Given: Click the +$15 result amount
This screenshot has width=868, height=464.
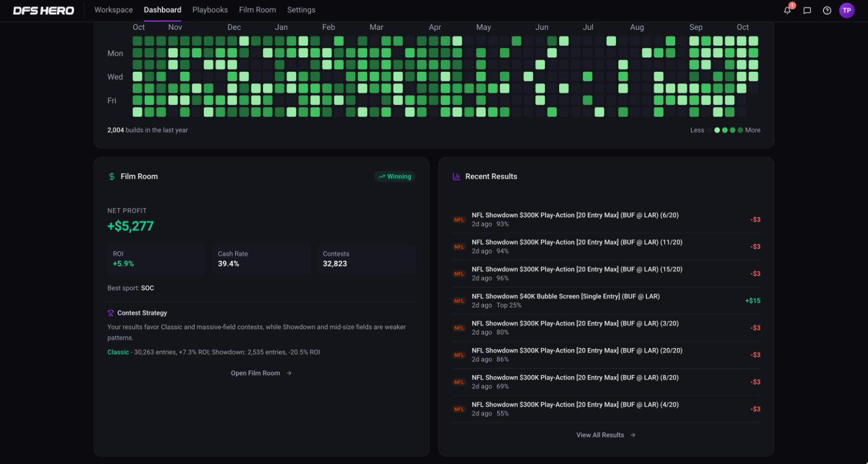Looking at the screenshot, I should pyautogui.click(x=753, y=301).
